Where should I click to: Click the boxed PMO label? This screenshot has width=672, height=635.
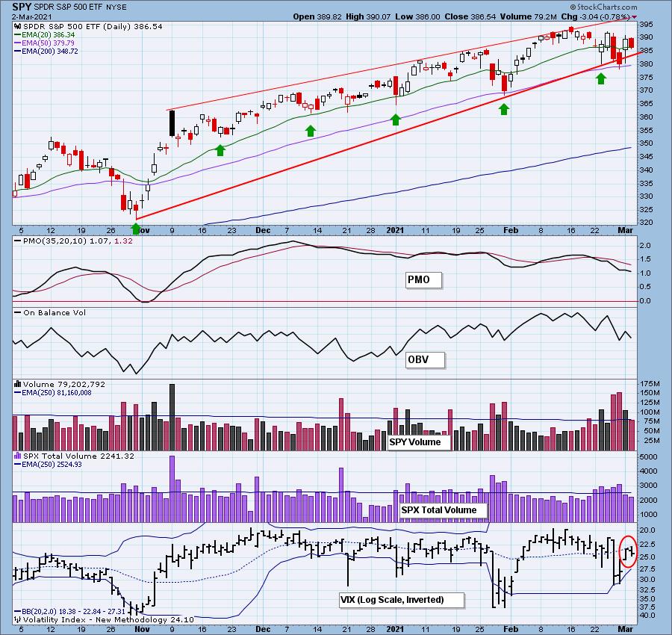(423, 280)
